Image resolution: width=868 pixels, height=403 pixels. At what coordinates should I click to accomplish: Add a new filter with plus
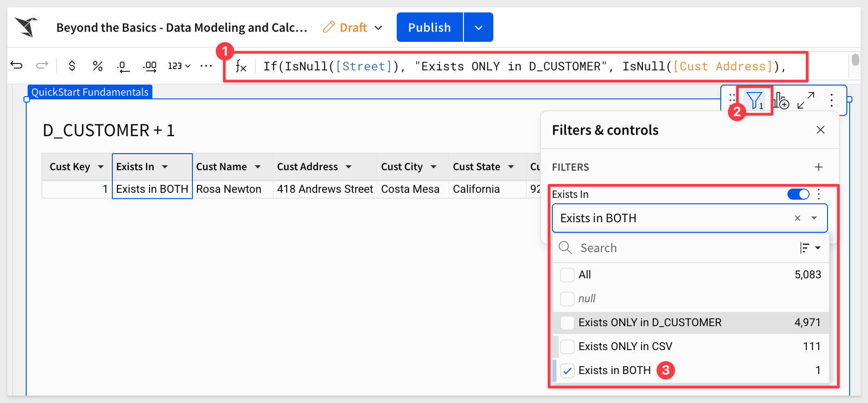[x=818, y=167]
